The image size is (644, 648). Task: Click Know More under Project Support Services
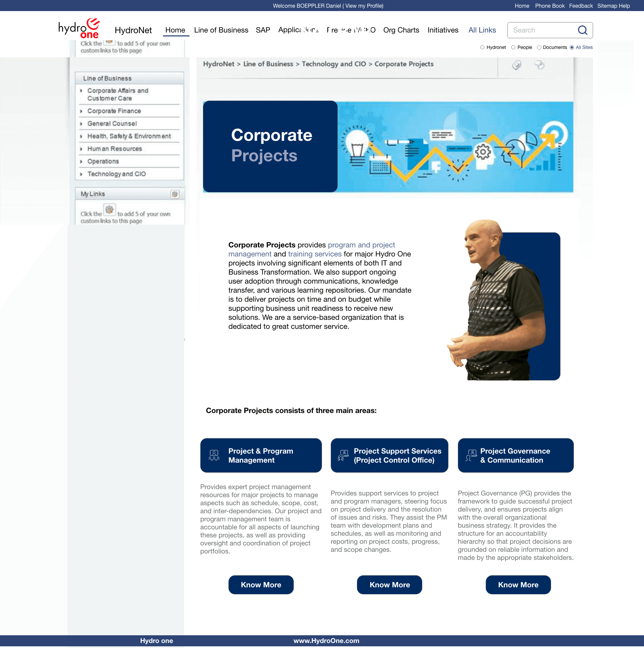click(389, 585)
